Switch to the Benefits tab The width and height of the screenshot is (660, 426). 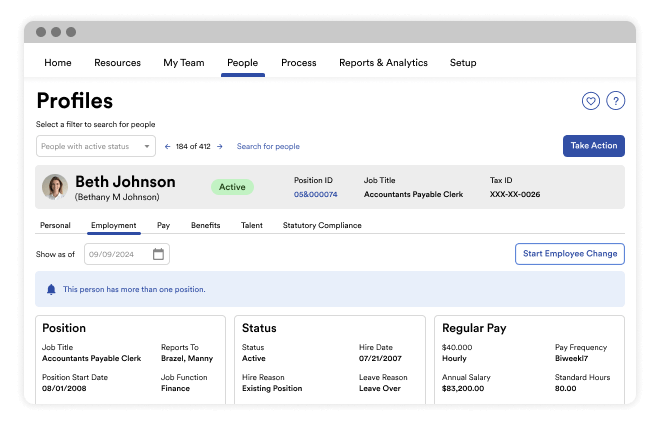tap(205, 225)
